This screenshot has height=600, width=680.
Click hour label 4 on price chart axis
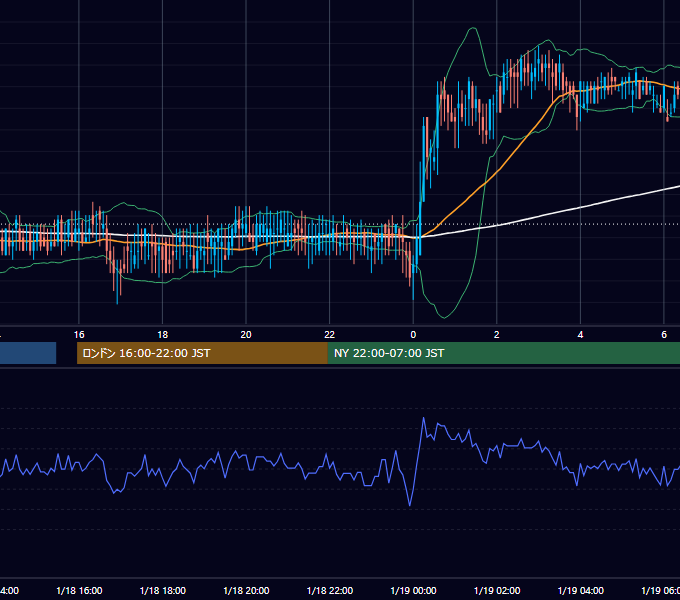pos(580,334)
